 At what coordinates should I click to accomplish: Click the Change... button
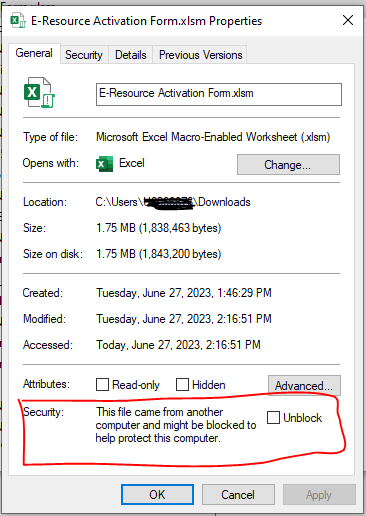[x=288, y=164]
